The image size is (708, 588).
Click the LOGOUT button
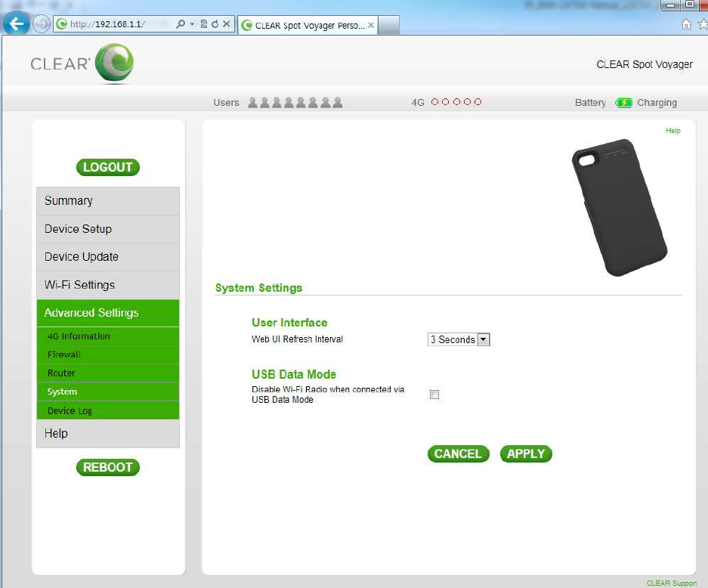tap(108, 167)
